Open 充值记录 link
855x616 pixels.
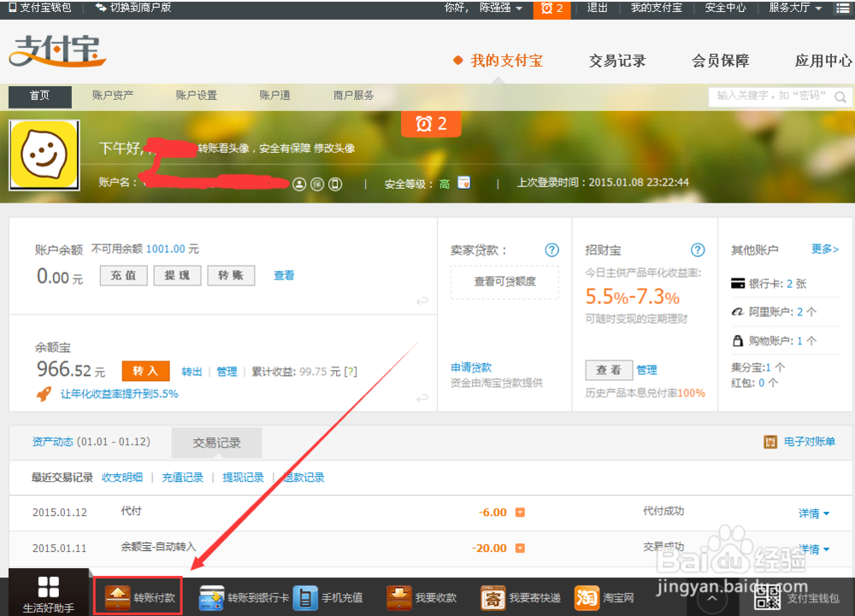183,478
